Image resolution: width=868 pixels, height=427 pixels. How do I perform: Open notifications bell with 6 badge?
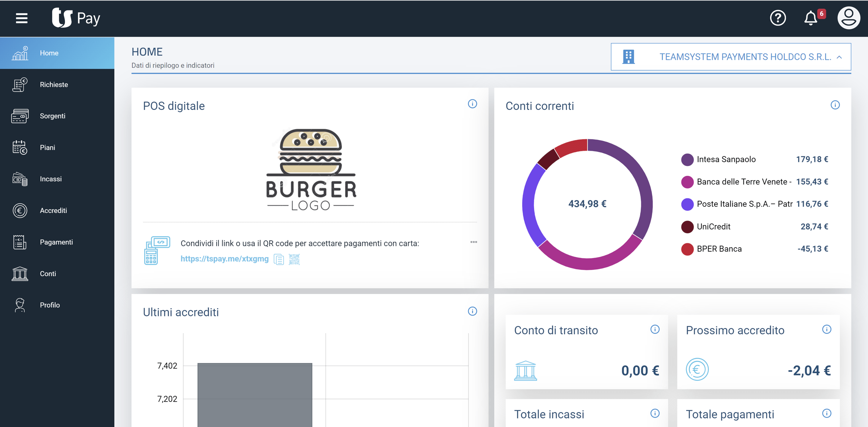point(814,18)
